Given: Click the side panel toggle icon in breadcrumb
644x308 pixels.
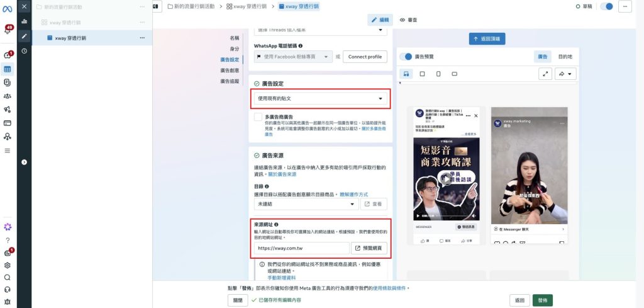Looking at the screenshot, I should click(x=157, y=6).
